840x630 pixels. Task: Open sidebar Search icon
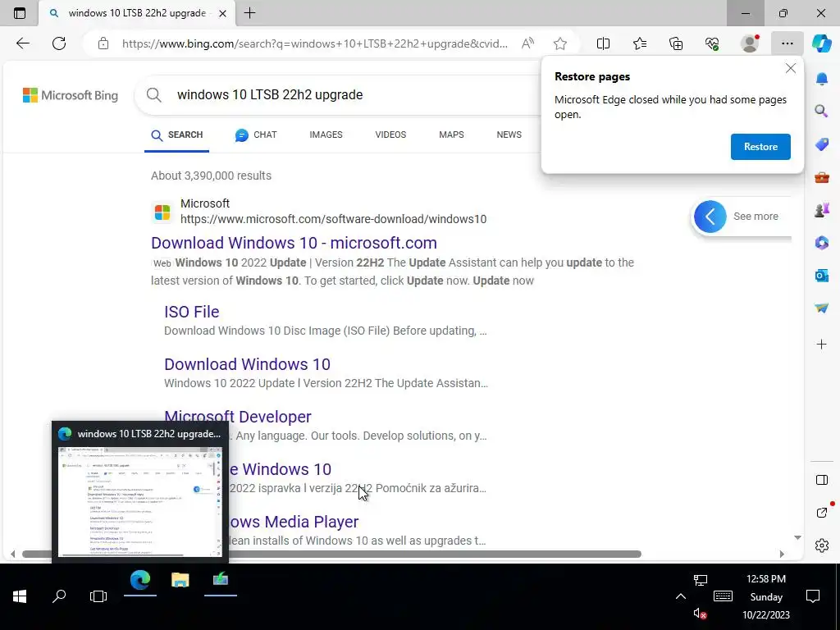[821, 111]
